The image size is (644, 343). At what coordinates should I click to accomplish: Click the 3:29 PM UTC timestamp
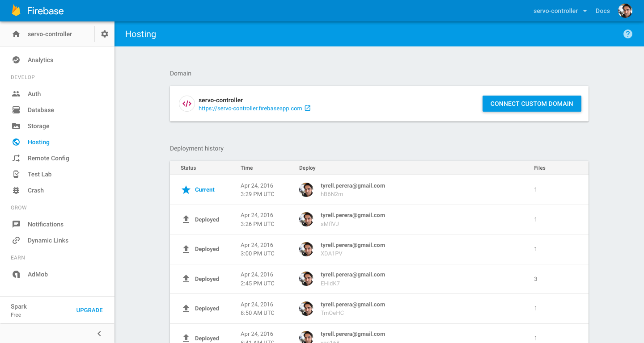coord(258,194)
